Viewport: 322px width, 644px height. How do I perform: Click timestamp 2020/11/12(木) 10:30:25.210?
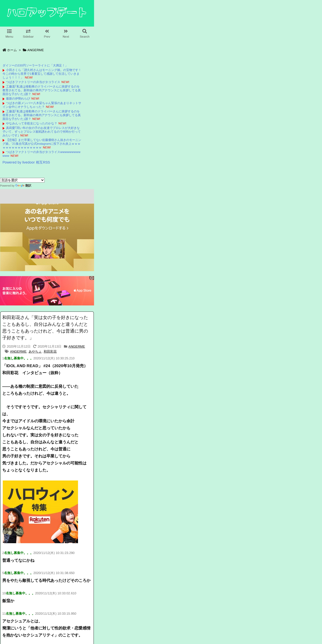54,358
